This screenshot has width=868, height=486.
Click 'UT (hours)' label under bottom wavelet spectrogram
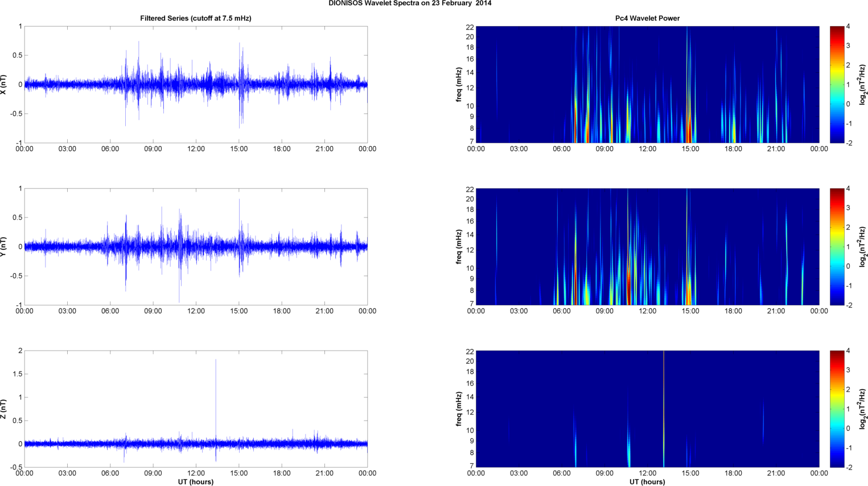coord(647,481)
